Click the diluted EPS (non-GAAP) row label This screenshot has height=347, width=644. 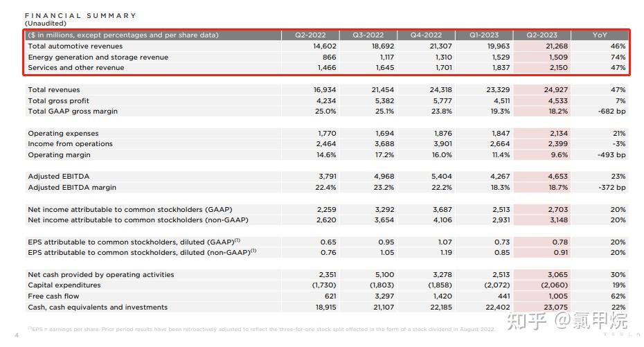142,253
